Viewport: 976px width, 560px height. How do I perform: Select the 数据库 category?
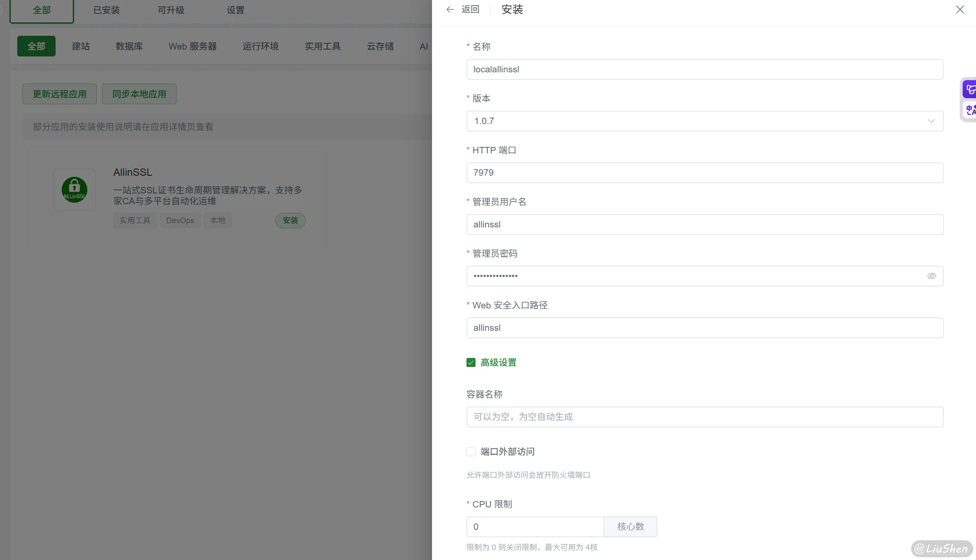(x=129, y=46)
